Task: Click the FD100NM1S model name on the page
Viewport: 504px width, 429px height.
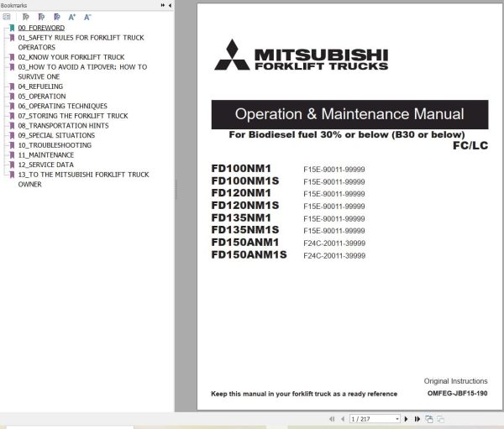Action: click(x=245, y=181)
